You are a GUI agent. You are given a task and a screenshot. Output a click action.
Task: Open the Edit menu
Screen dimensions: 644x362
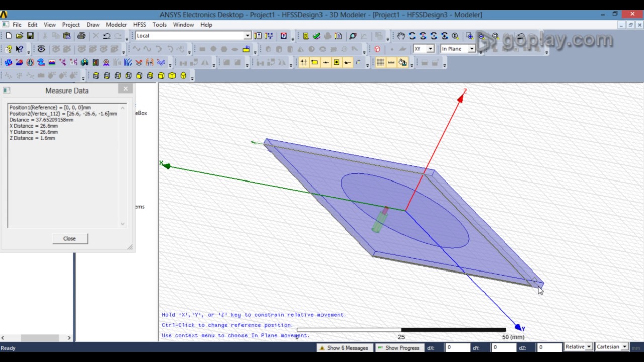click(32, 24)
